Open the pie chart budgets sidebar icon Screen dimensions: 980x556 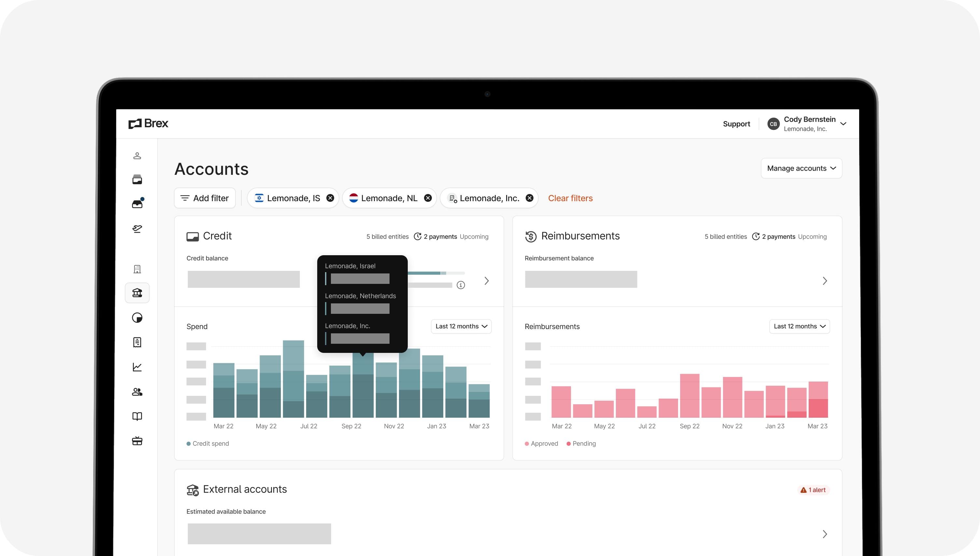[x=137, y=318]
